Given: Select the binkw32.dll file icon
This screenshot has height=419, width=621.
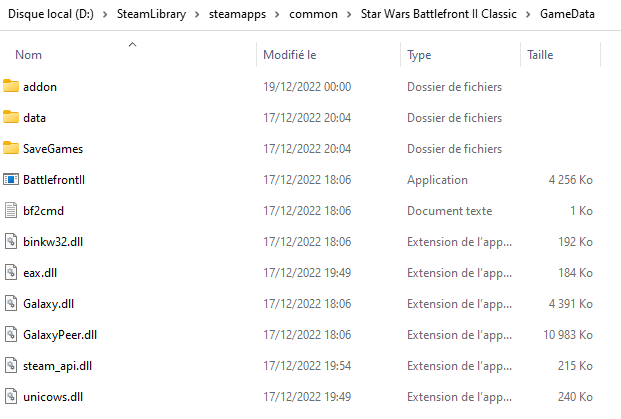Looking at the screenshot, I should click(11, 242).
